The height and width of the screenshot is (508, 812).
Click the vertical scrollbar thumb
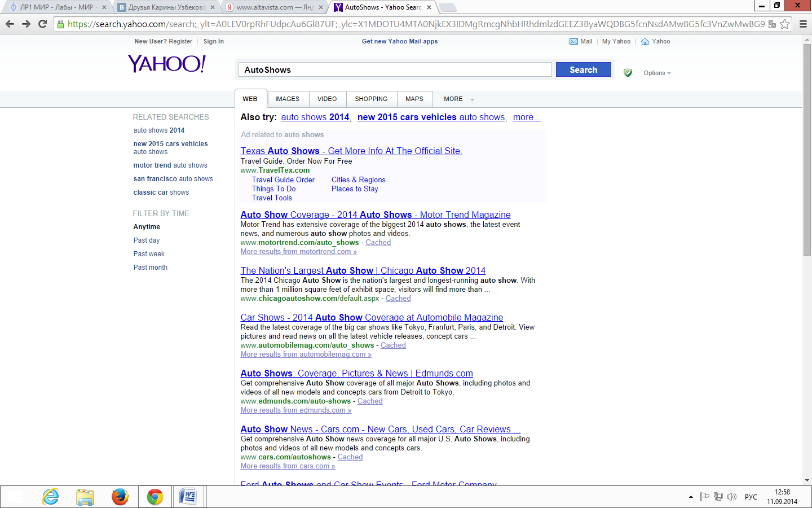coord(807,149)
